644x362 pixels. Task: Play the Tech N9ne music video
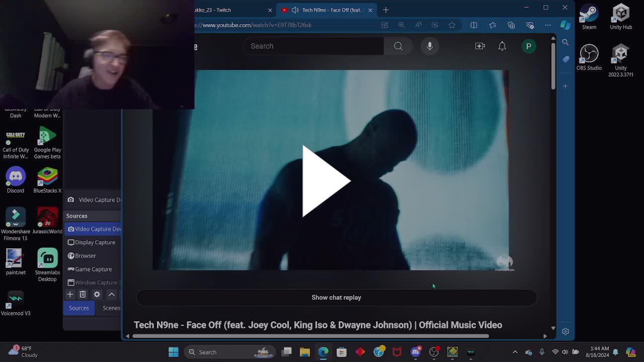326,181
